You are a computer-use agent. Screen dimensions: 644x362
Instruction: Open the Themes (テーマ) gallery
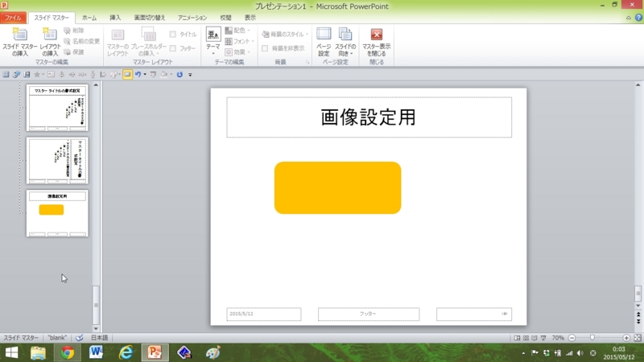pos(213,42)
